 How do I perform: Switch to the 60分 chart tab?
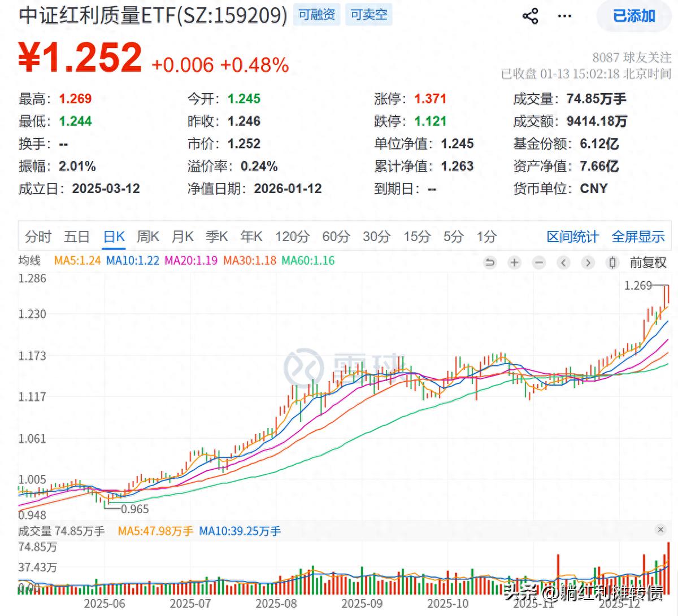coord(336,237)
